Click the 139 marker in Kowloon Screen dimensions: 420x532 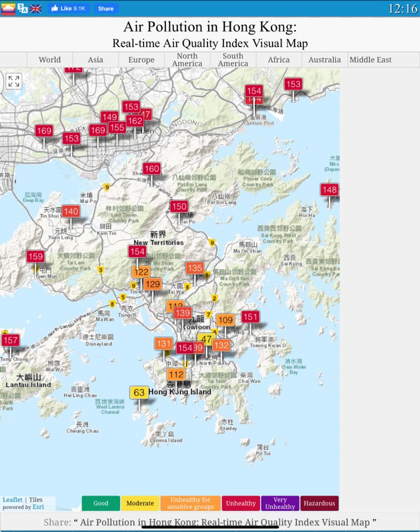pos(183,313)
